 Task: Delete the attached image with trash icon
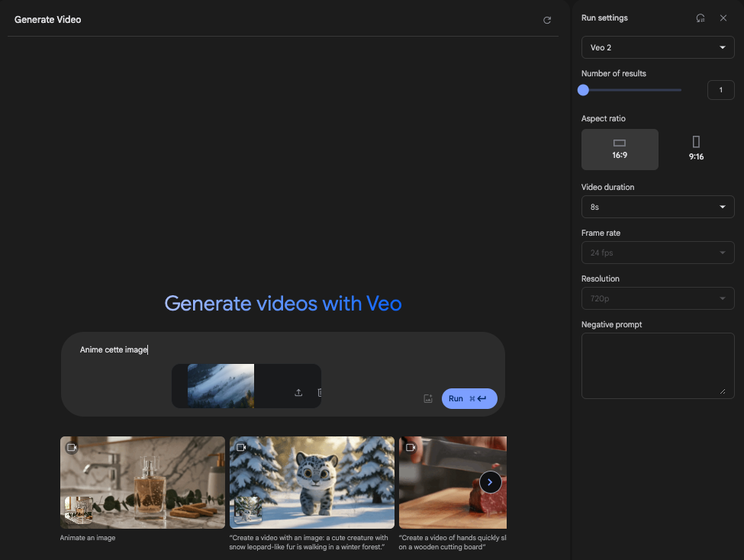[x=319, y=392]
